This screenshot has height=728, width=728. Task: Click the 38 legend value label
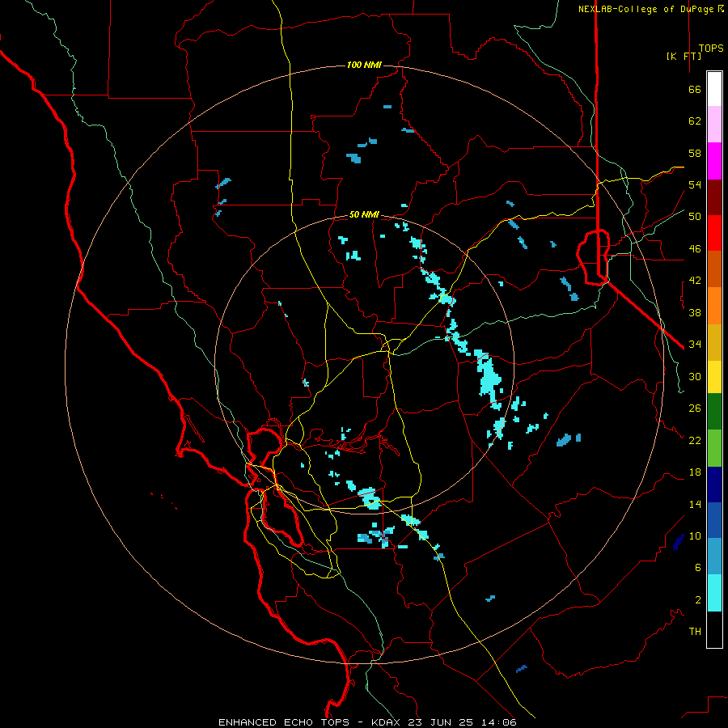click(x=695, y=312)
